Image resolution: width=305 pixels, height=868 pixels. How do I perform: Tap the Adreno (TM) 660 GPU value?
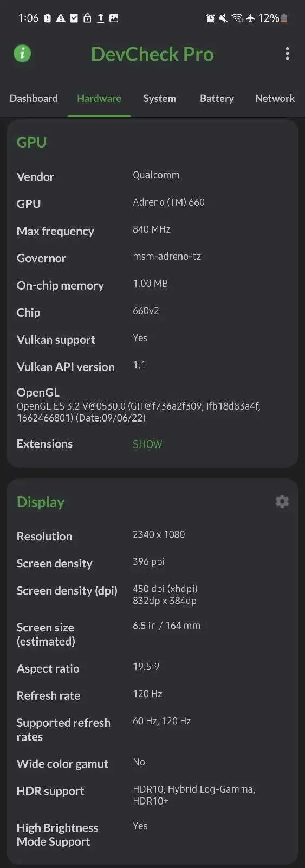168,202
